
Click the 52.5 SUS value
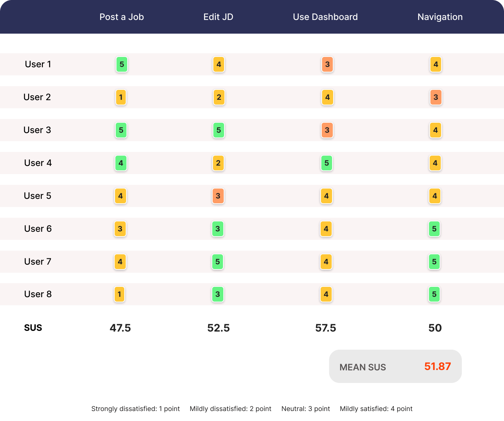coord(219,328)
